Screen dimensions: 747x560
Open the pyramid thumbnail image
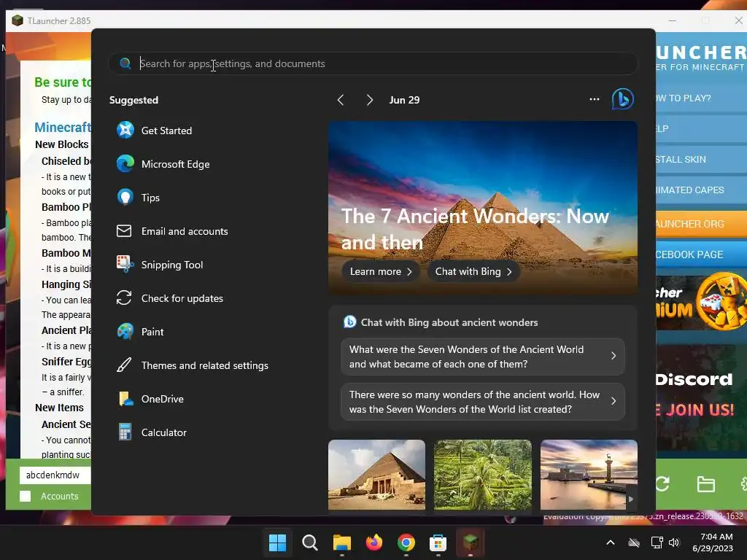coord(376,475)
